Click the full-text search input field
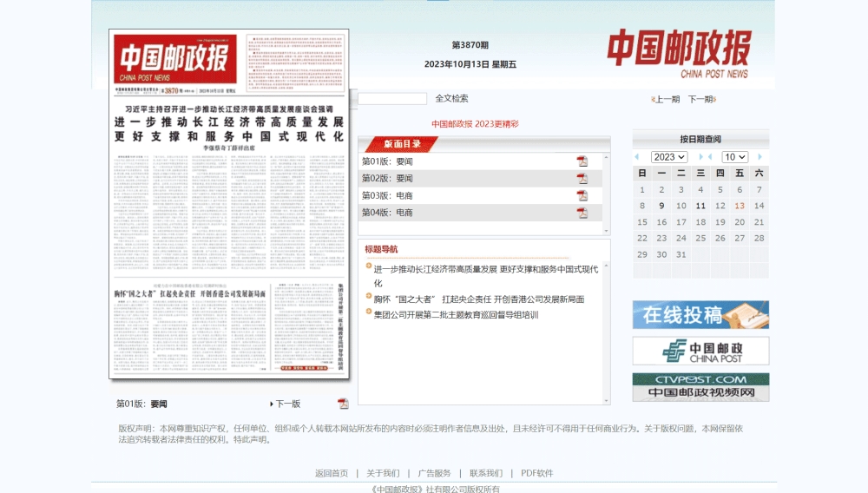Screen dimensions: 868x493 pyautogui.click(x=392, y=98)
